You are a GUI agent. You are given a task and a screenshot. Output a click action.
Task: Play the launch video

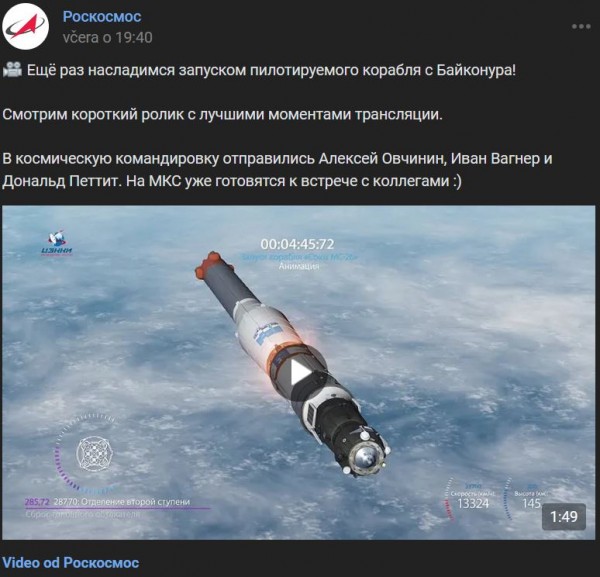click(300, 373)
